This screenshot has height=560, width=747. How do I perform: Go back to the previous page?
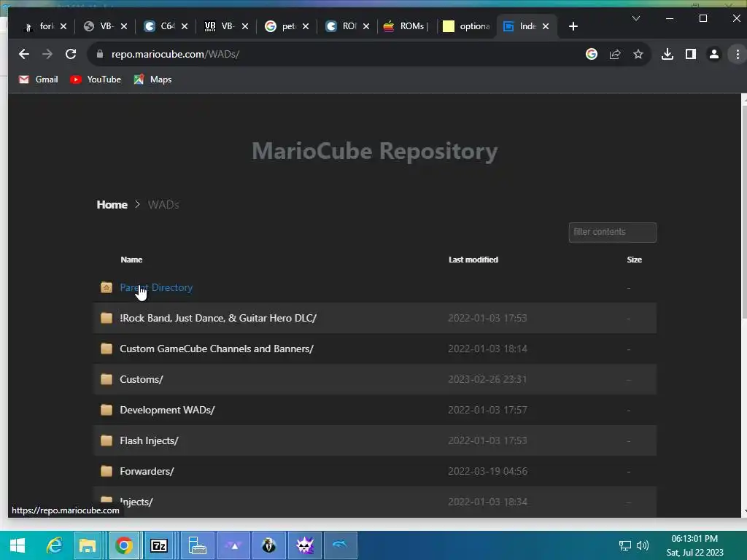coord(24,54)
